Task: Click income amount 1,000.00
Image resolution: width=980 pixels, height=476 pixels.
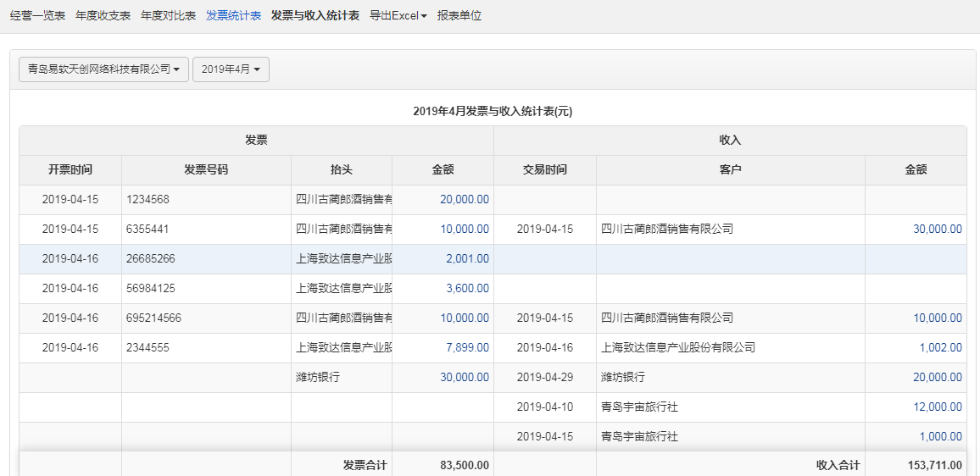Action: point(941,437)
